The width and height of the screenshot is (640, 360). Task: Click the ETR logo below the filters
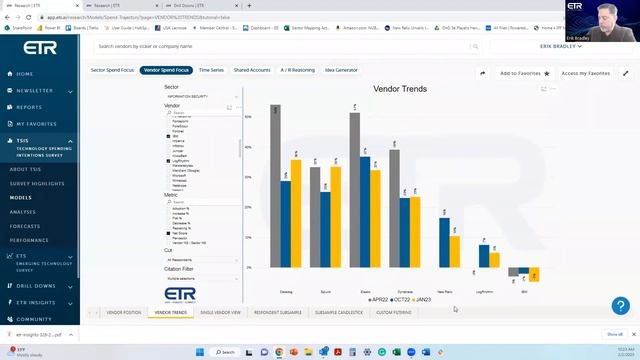[180, 295]
